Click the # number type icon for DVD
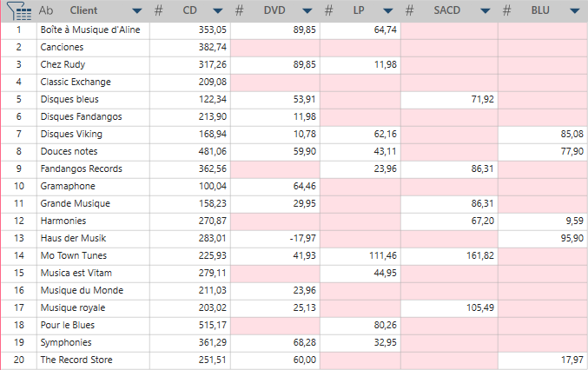 coord(241,11)
